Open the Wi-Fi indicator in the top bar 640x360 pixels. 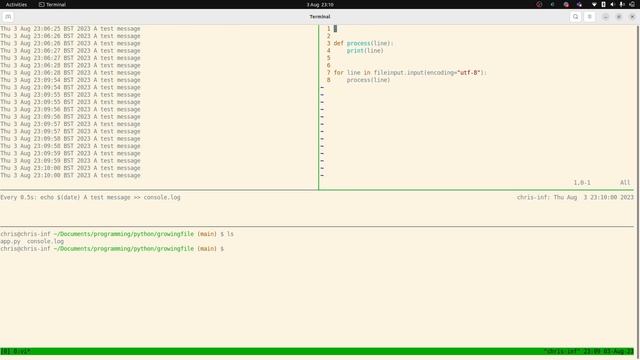click(x=594, y=4)
